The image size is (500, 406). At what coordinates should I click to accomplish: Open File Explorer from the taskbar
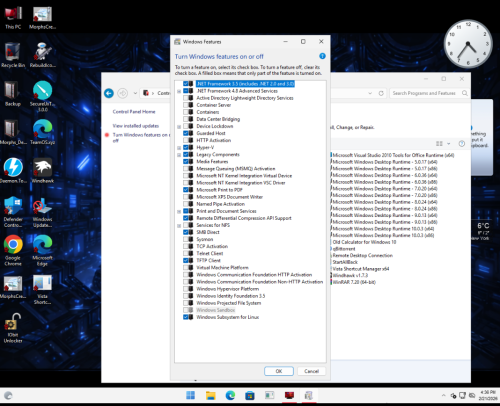pos(210,396)
